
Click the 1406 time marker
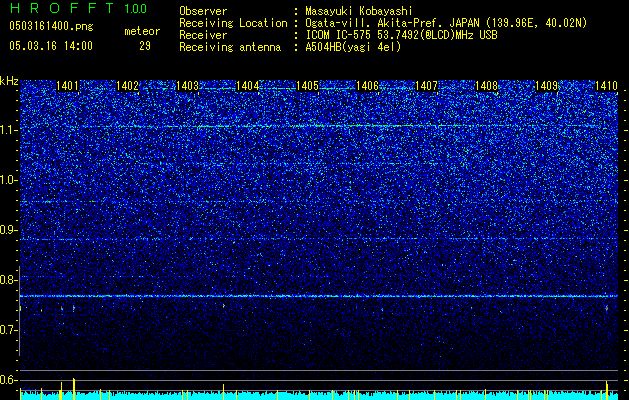(367, 86)
